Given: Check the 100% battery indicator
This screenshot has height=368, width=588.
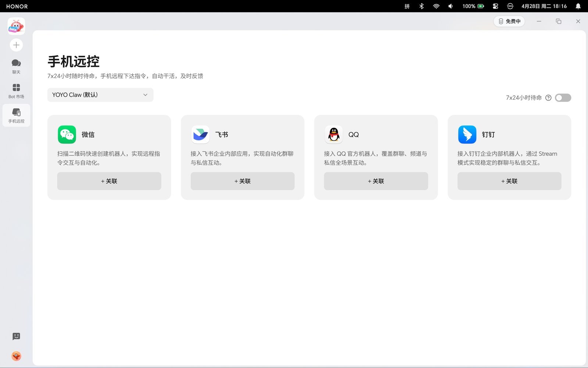Looking at the screenshot, I should coord(473,6).
